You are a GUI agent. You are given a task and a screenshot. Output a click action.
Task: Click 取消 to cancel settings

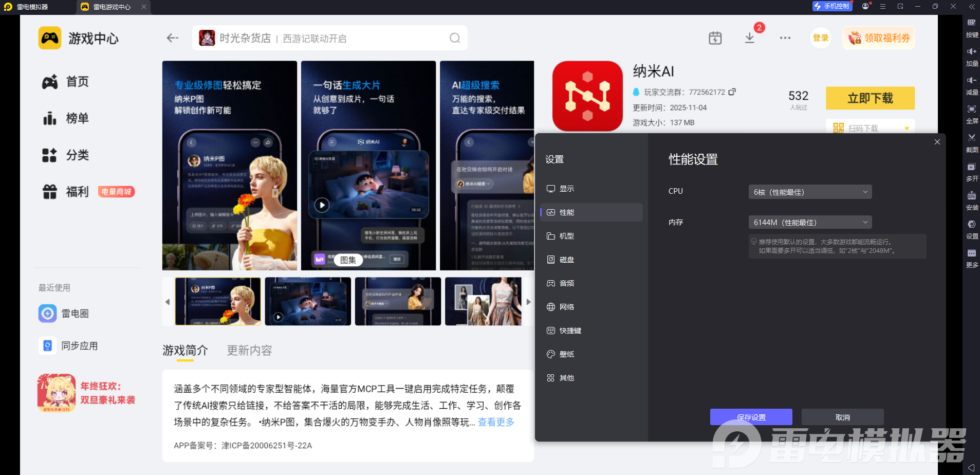tap(842, 417)
